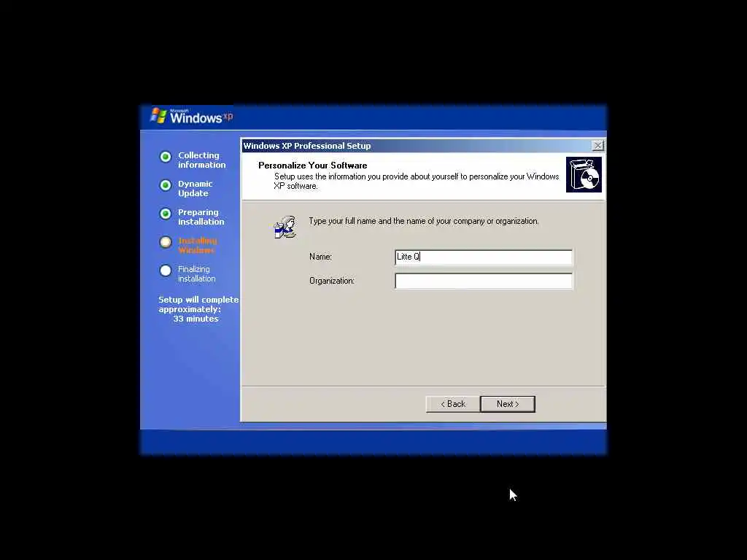Screen dimensions: 747x560
Task: Click the 'Setup uses the information' description text
Action: (x=416, y=181)
